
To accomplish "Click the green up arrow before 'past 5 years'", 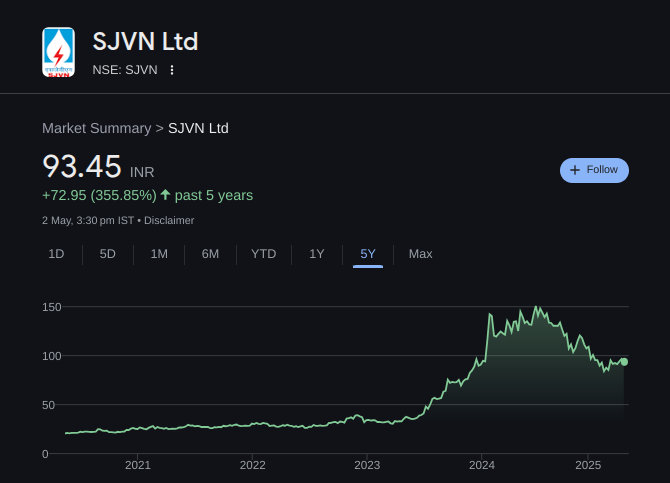I will (x=165, y=195).
